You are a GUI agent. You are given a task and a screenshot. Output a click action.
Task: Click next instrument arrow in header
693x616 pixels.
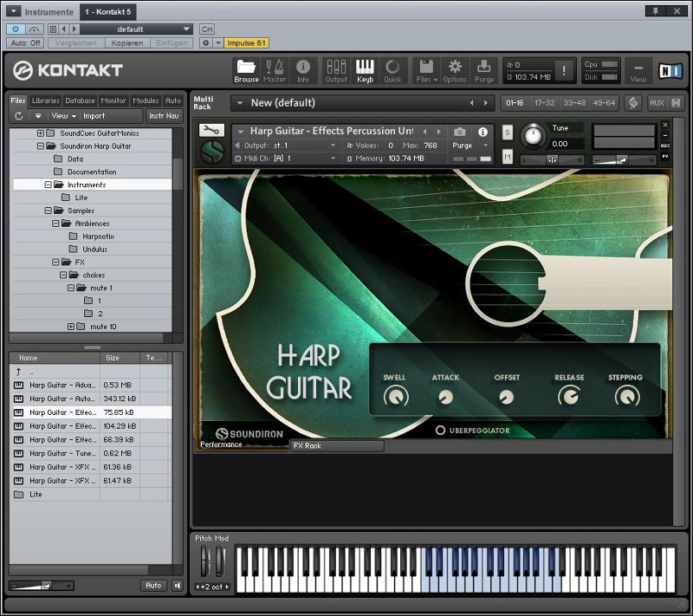pyautogui.click(x=439, y=132)
